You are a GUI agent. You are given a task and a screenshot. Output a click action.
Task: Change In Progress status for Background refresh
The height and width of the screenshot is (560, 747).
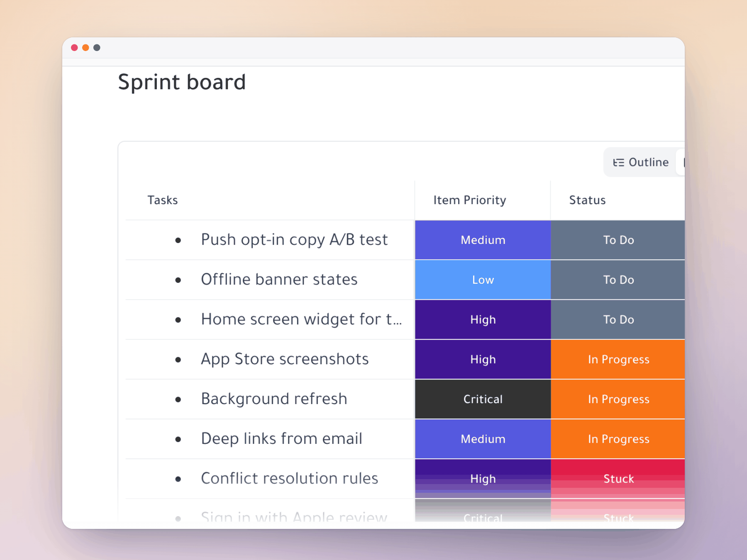[x=618, y=399]
